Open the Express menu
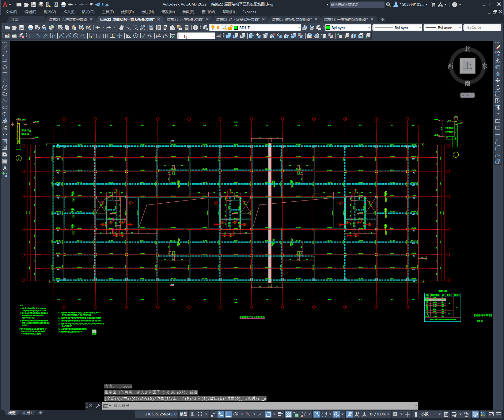The image size is (504, 420). [x=249, y=12]
